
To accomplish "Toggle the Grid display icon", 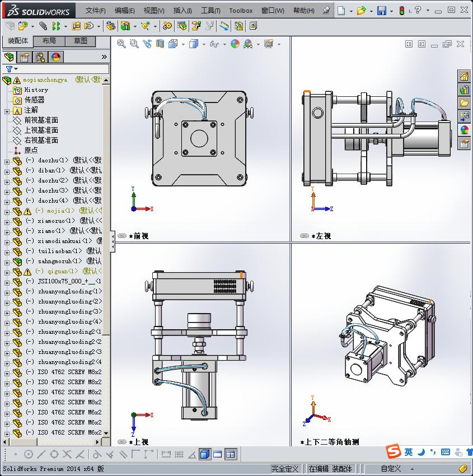I will coord(179,454).
